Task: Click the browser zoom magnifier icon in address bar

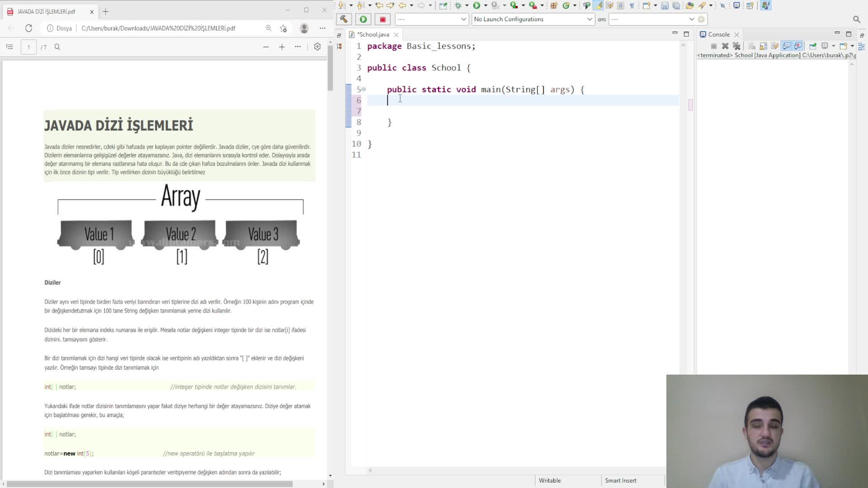Action: (x=269, y=28)
